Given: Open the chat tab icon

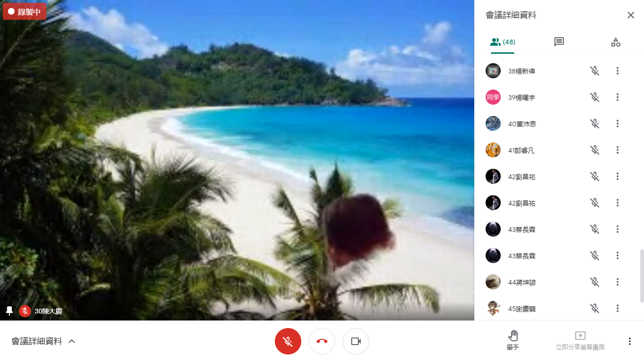Looking at the screenshot, I should (559, 42).
